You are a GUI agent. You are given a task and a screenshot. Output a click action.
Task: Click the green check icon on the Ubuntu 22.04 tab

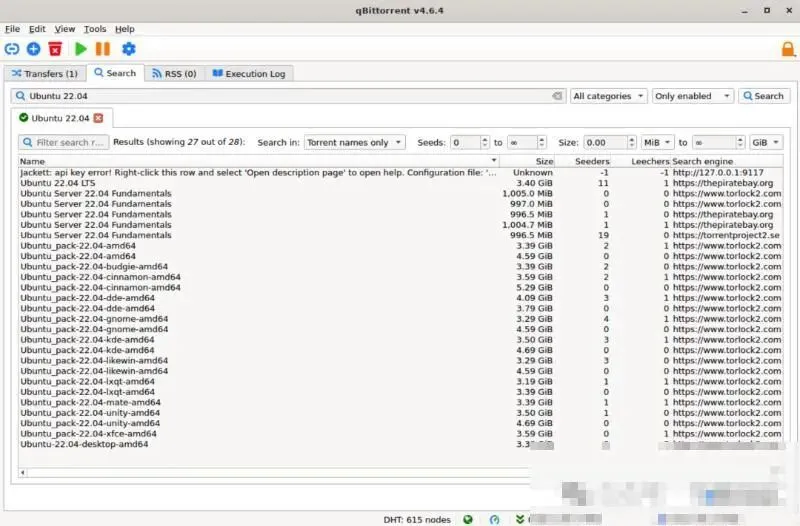click(23, 118)
